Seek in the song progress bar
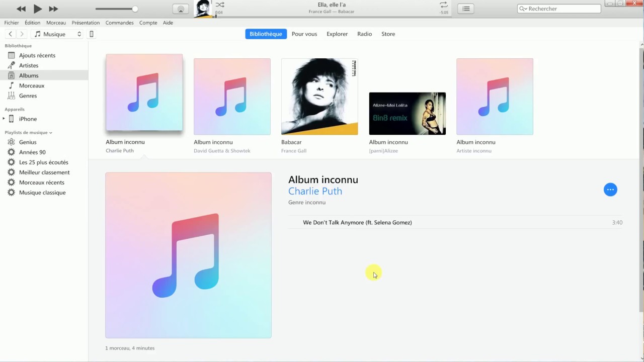This screenshot has width=644, height=362. coord(332,17)
